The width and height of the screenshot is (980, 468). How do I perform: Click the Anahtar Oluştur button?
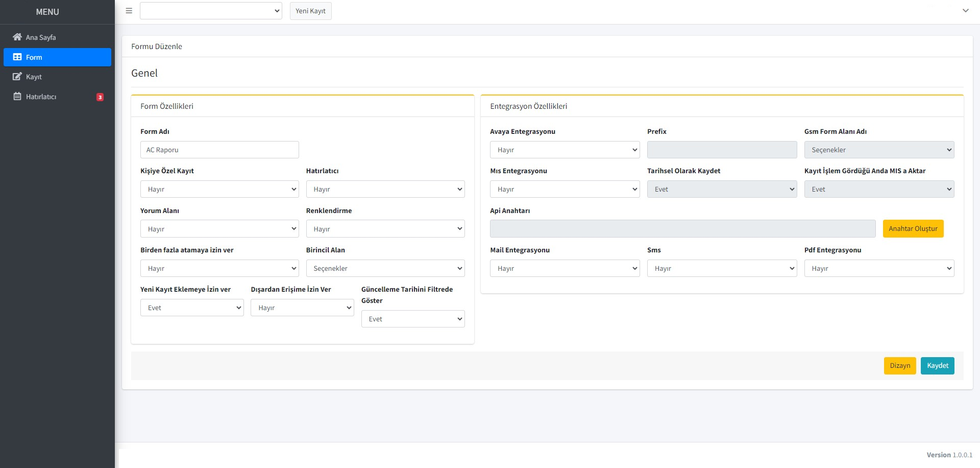(x=913, y=228)
